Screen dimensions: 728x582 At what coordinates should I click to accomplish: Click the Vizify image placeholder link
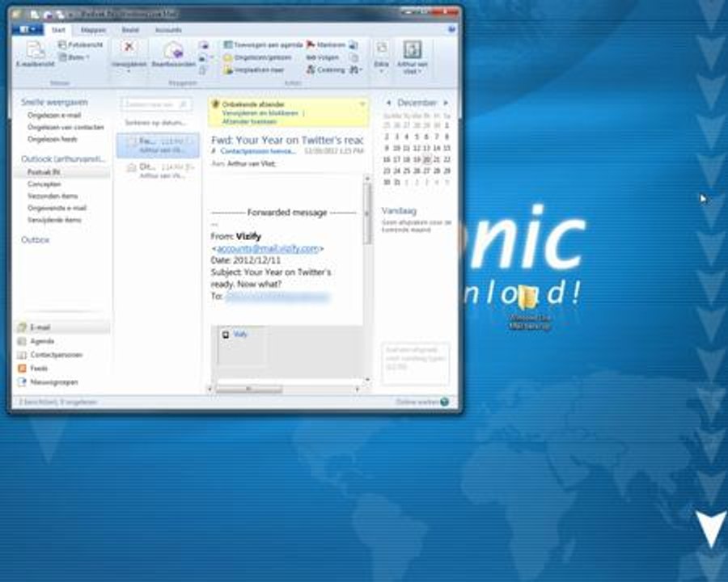[240, 334]
